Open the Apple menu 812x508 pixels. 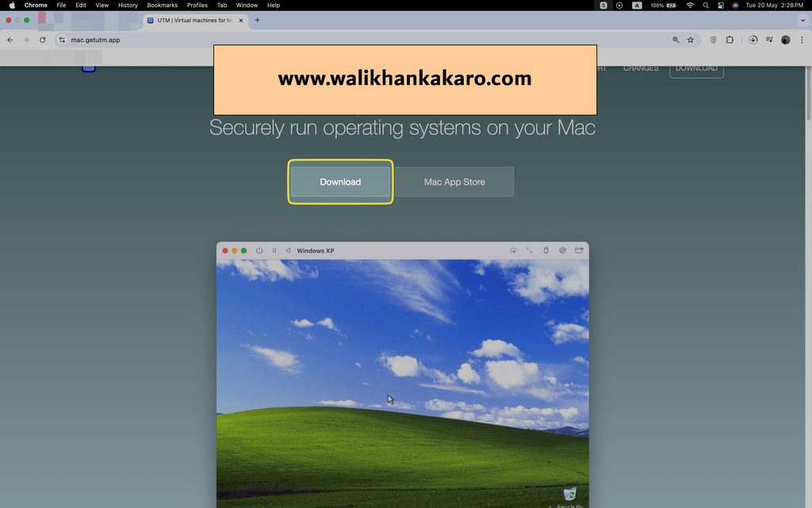tap(12, 6)
